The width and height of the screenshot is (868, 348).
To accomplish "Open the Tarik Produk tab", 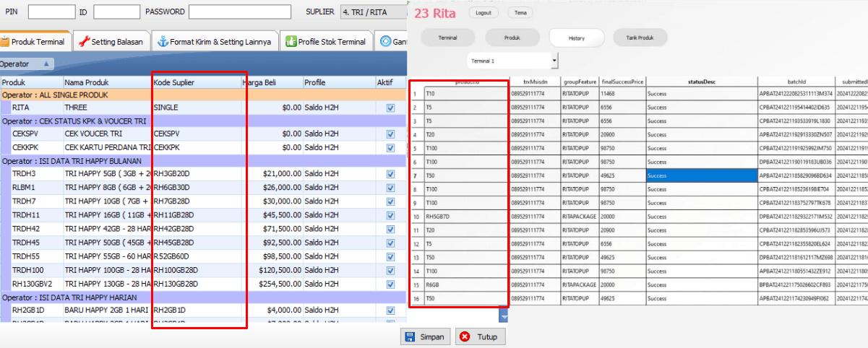I will click(x=640, y=38).
